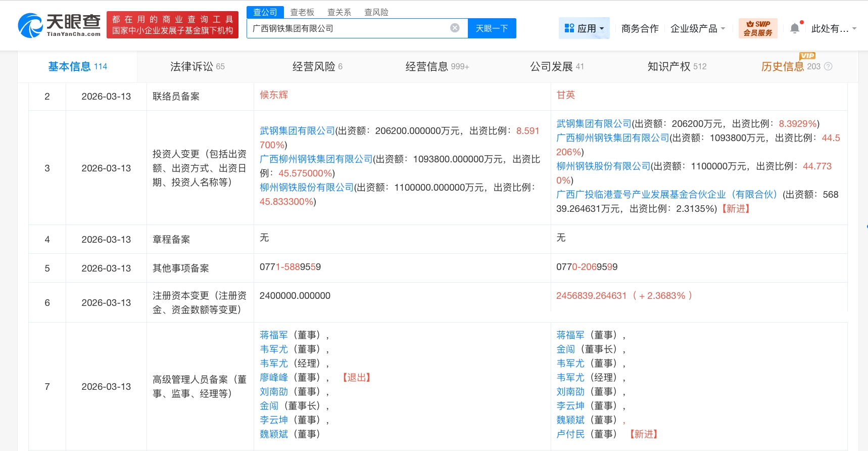Open the 知识产权 tab
Viewport: 868px width, 451px height.
coord(677,66)
